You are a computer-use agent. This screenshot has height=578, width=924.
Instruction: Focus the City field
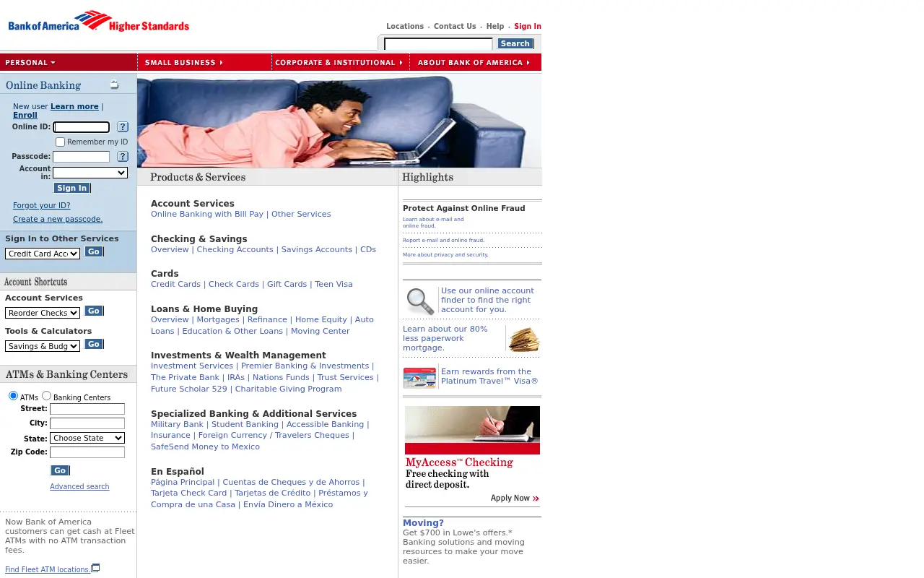point(87,423)
